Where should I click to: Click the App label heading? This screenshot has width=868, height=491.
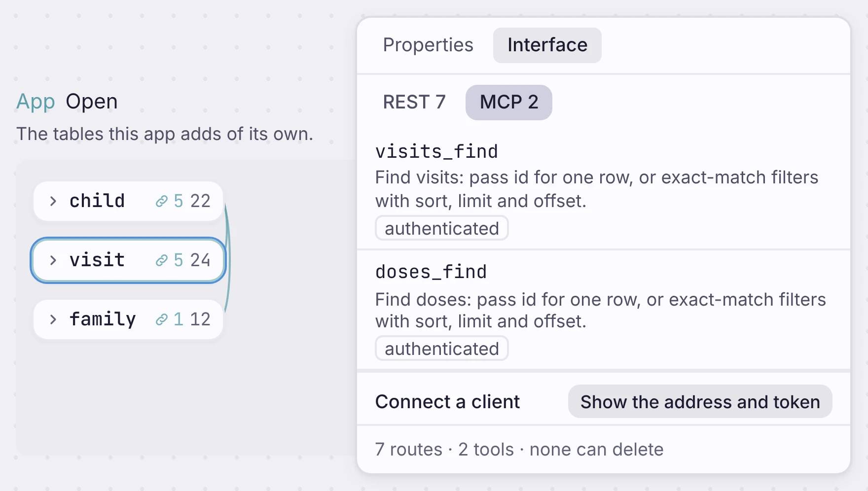[36, 102]
